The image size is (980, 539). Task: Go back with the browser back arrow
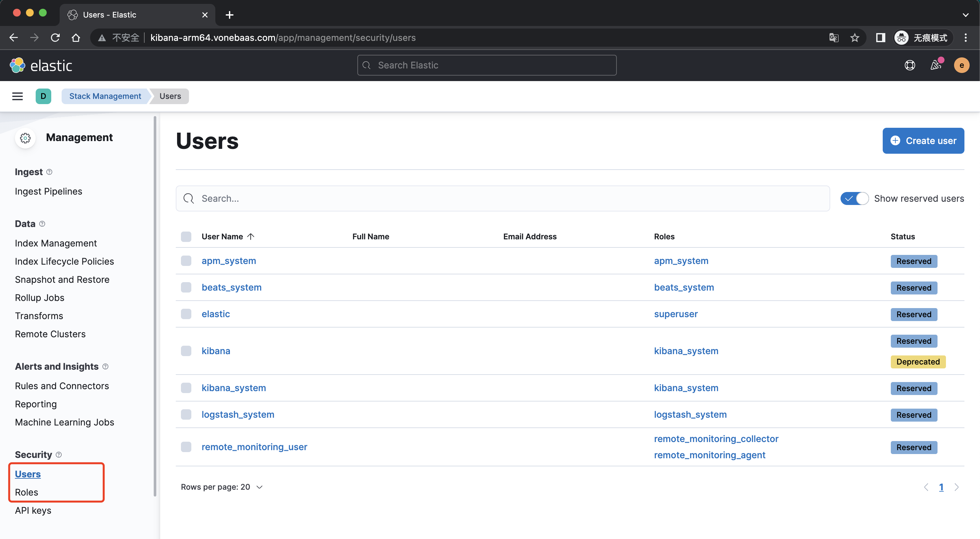14,38
